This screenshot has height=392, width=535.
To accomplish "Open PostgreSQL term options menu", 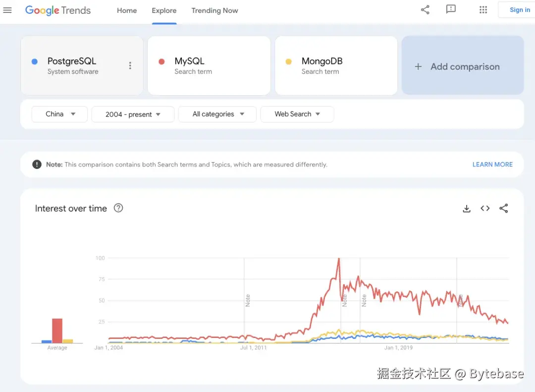I will coord(130,65).
